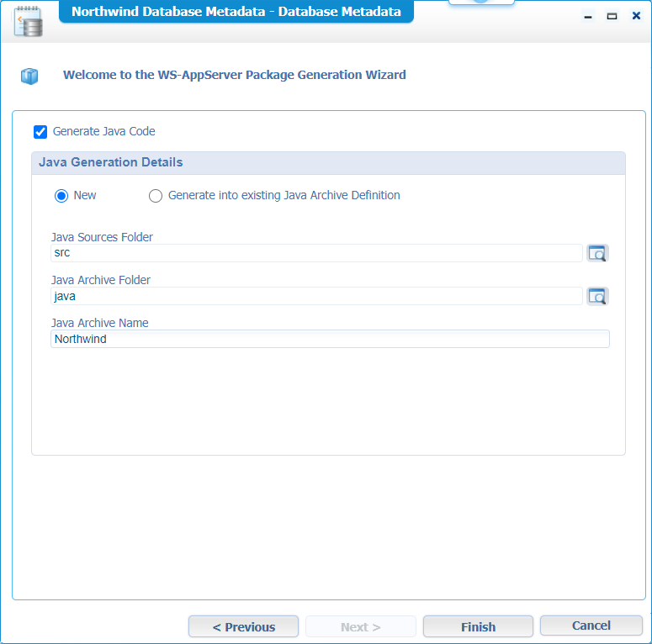Minimize the Database Metadata window
This screenshot has height=644, width=652.
click(x=587, y=16)
